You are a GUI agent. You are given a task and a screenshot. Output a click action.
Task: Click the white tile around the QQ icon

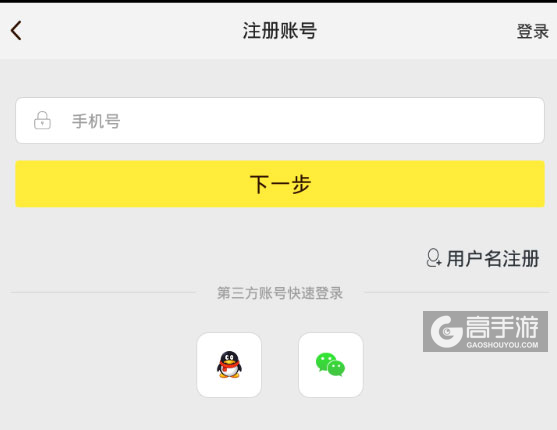pyautogui.click(x=229, y=365)
